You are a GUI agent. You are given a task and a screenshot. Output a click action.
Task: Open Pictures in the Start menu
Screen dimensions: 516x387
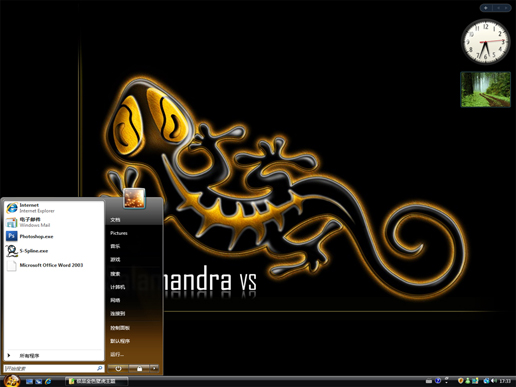119,233
